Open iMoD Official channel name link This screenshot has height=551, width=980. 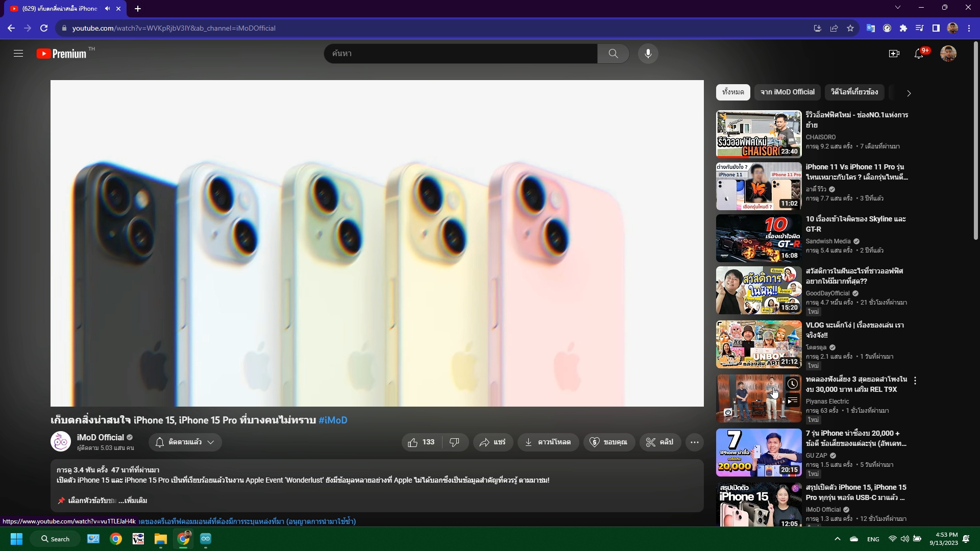point(101,437)
